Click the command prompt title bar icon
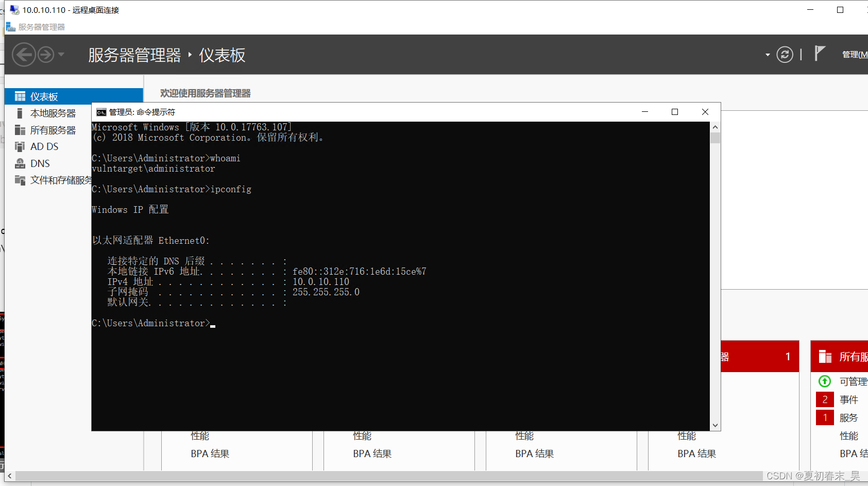 [101, 112]
